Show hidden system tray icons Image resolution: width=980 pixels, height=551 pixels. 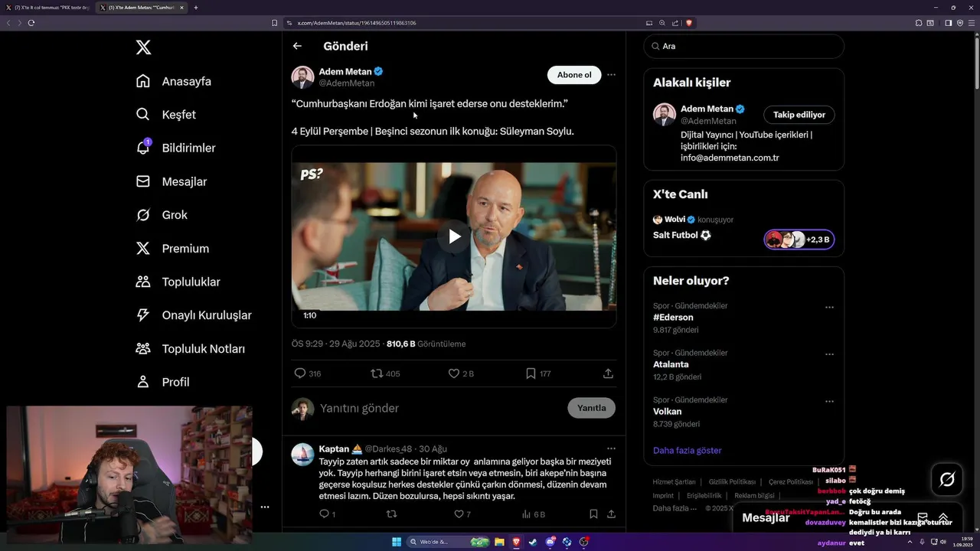910,542
